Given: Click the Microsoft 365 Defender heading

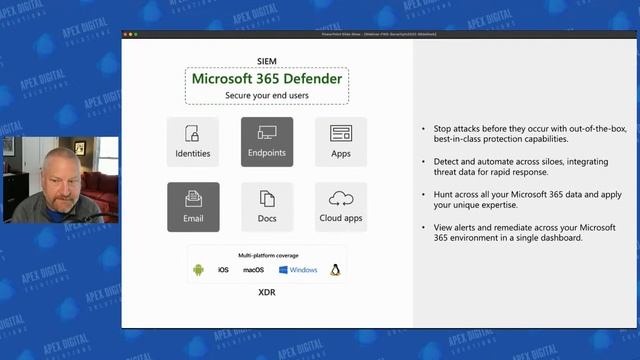Looking at the screenshot, I should [x=267, y=78].
